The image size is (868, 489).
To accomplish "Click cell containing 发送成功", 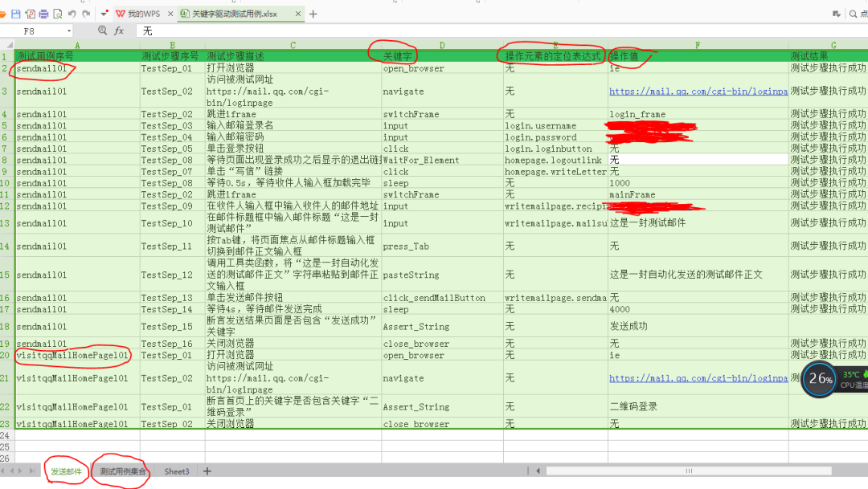I will tap(698, 326).
